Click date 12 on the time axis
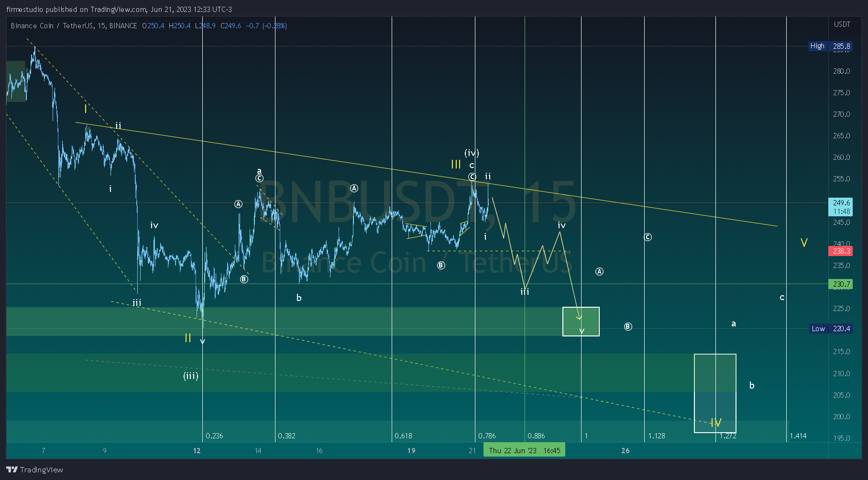Viewport: 868px width, 480px height. 197,451
